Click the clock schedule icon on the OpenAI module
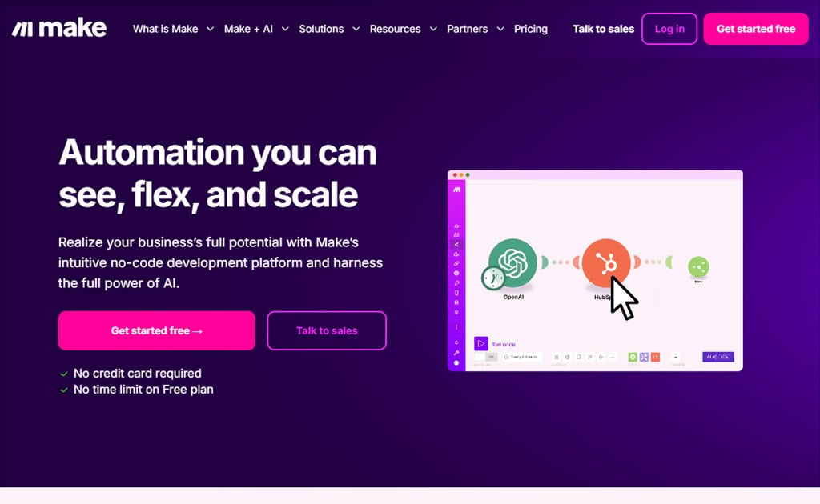This screenshot has height=504, width=820. (x=492, y=278)
